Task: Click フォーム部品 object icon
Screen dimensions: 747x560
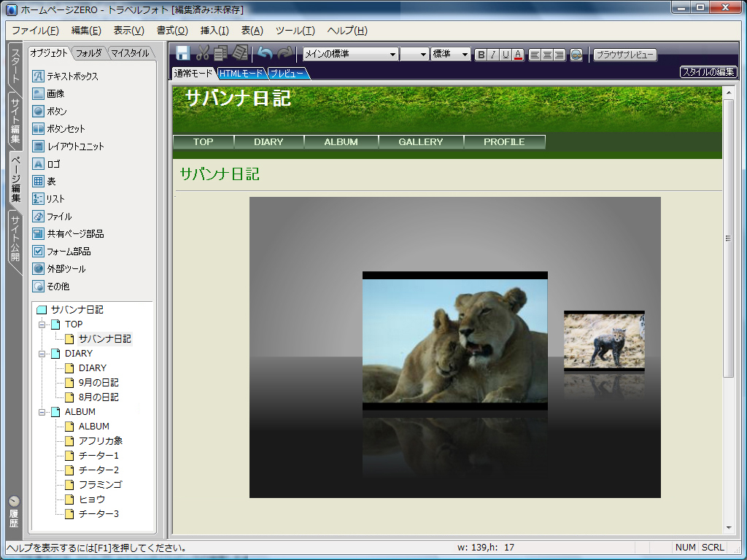Action: coord(38,251)
